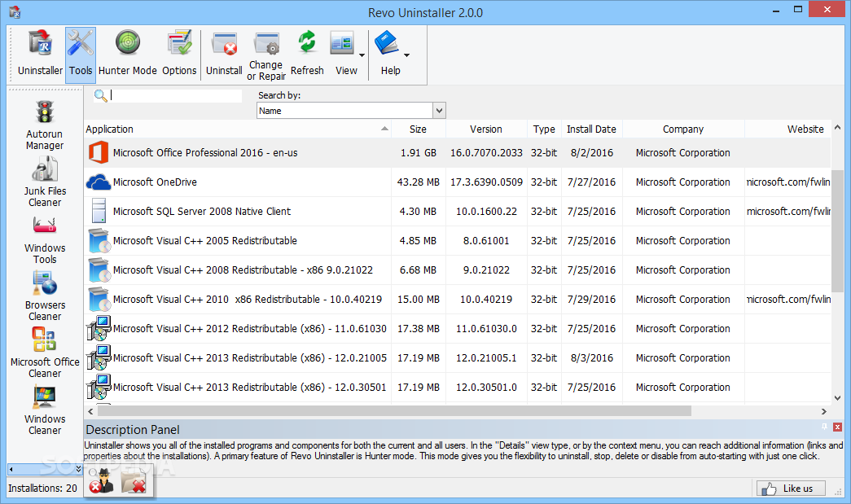
Task: Click the 43.28 MB size cell
Action: (418, 182)
